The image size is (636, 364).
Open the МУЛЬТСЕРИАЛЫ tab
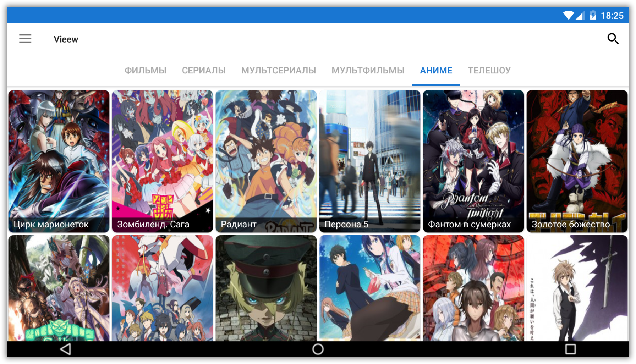pyautogui.click(x=279, y=70)
